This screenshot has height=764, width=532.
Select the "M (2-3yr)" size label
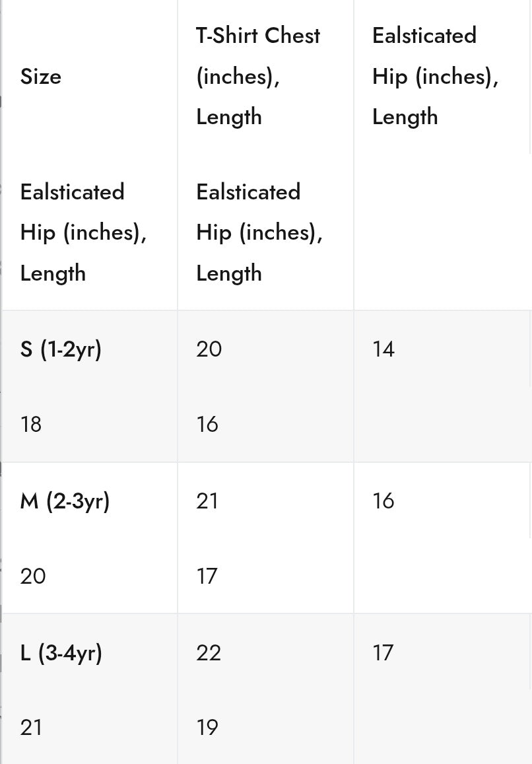click(65, 501)
